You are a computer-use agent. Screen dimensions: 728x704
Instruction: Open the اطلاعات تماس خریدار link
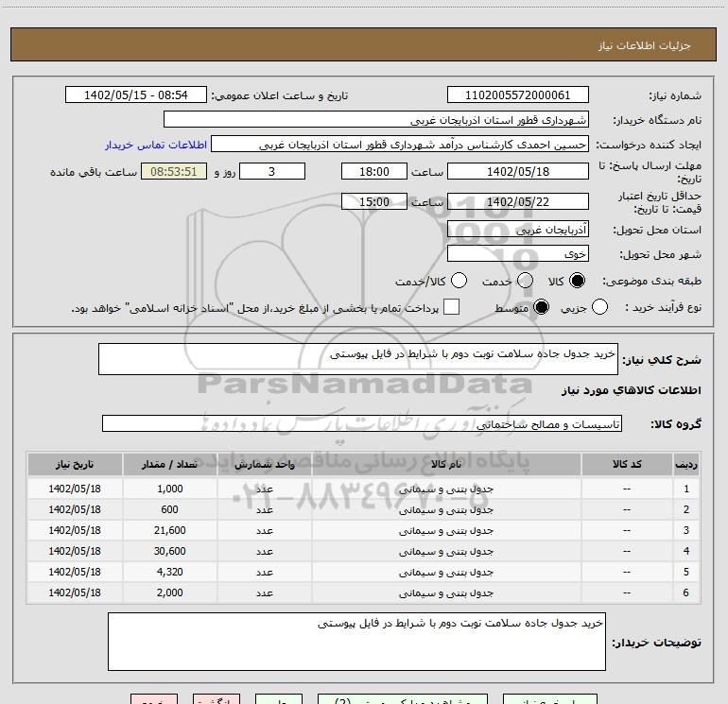(x=156, y=145)
